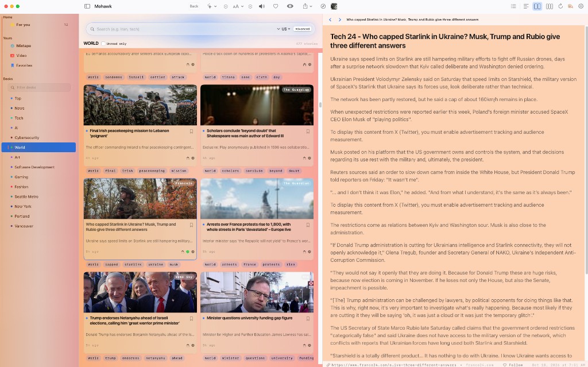
Task: Follow the france24.com source
Action: coord(513,365)
